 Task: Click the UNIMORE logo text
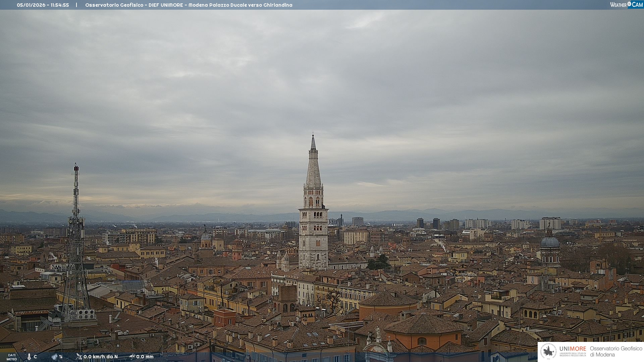[x=573, y=349]
